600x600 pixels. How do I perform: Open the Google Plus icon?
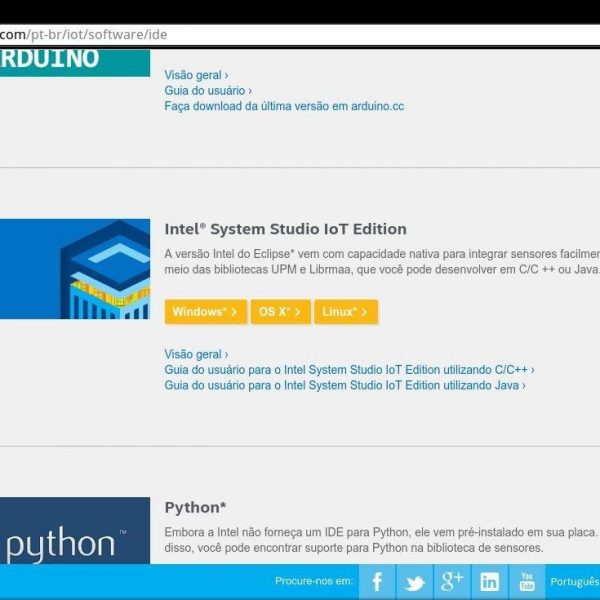452,581
